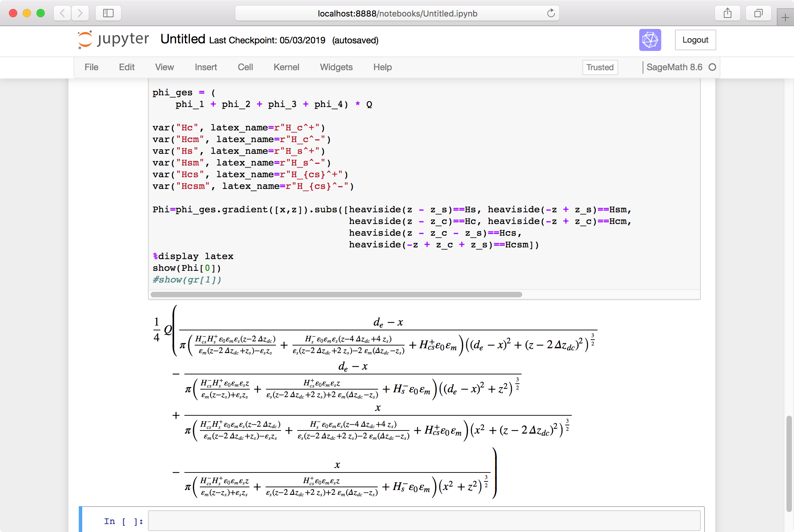Screen dimensions: 794x532
Task: Toggle the Trusted notebook indicator
Action: (600, 67)
